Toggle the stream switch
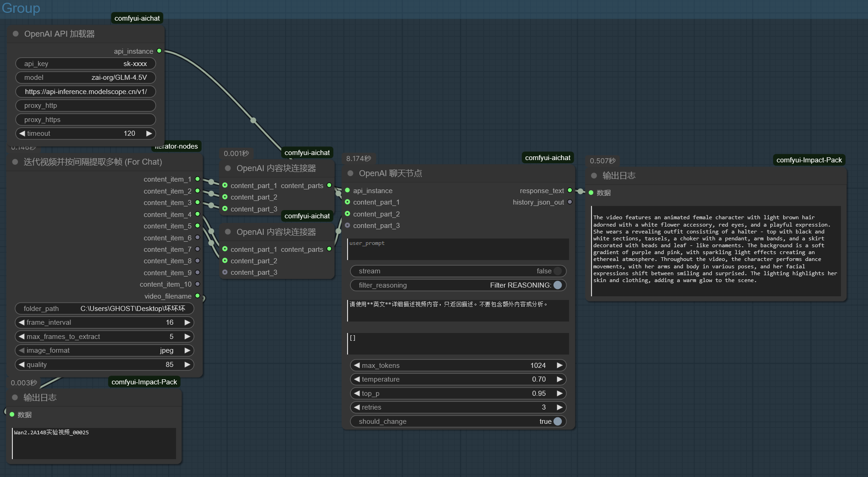Image resolution: width=868 pixels, height=477 pixels. 558,271
